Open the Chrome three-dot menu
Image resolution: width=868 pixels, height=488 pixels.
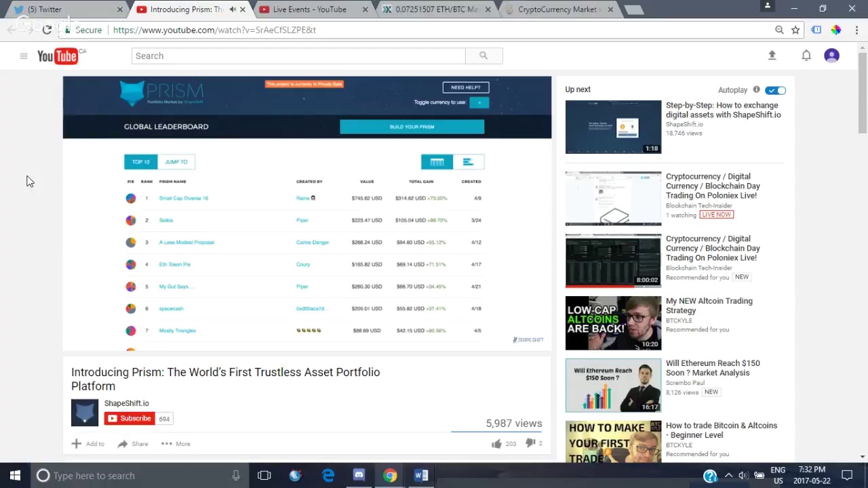click(857, 30)
